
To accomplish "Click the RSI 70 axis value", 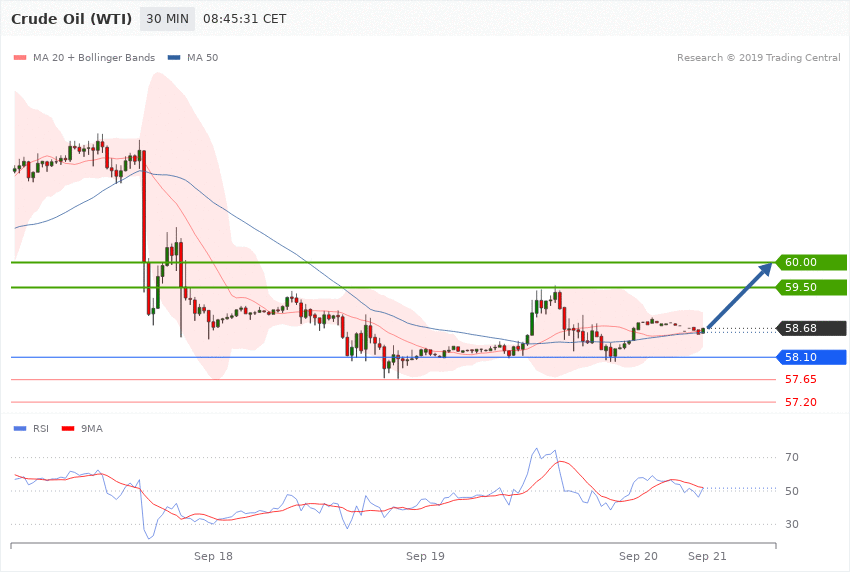I will 791,457.
